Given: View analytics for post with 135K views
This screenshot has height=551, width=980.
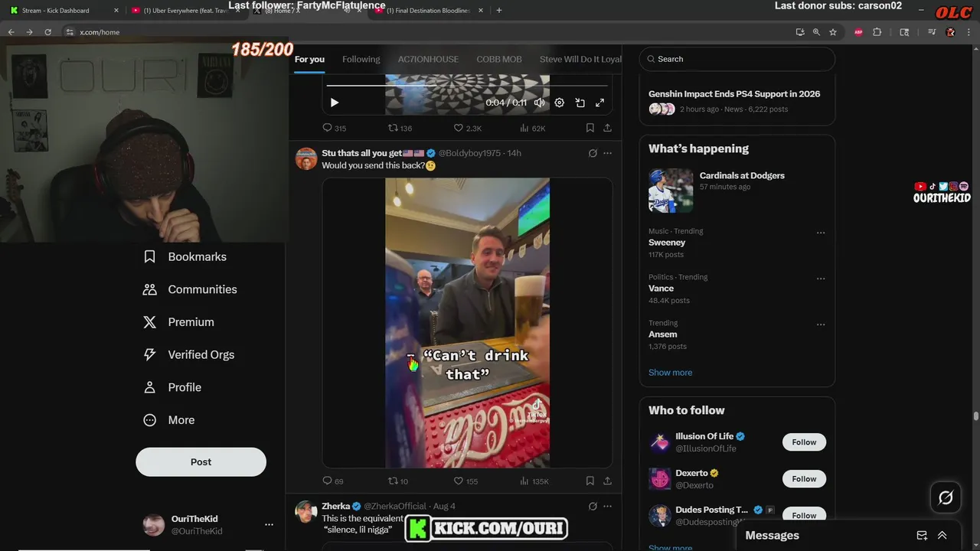Looking at the screenshot, I should (534, 481).
